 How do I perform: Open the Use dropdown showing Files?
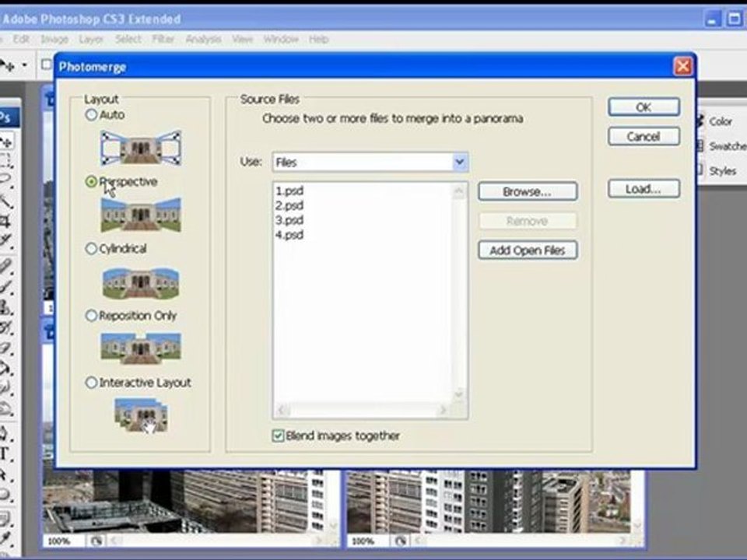pos(370,163)
